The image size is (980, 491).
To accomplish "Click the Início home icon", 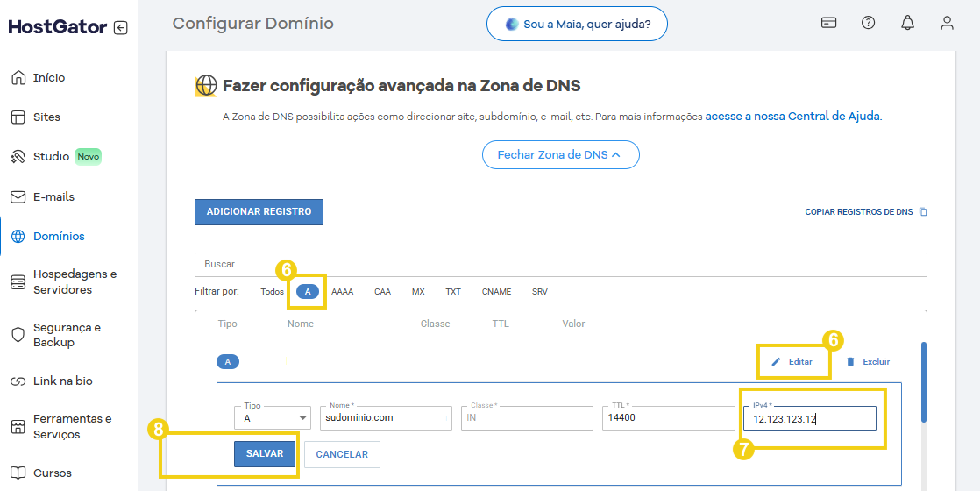I will 18,77.
